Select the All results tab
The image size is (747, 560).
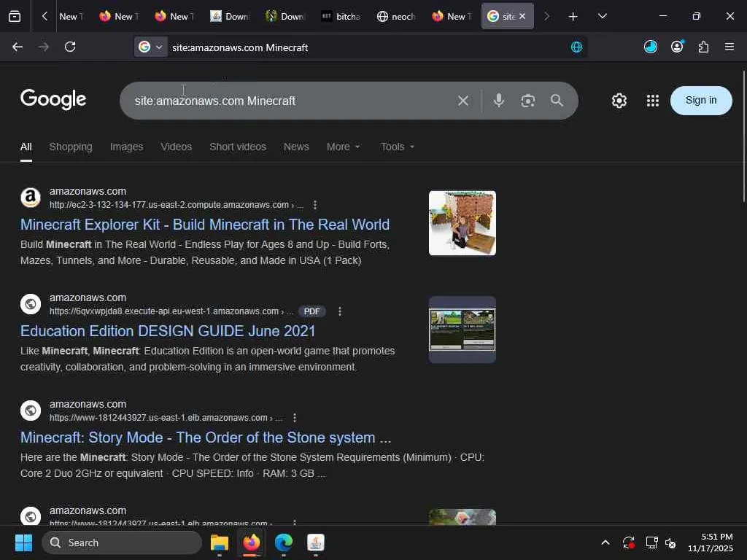(26, 147)
